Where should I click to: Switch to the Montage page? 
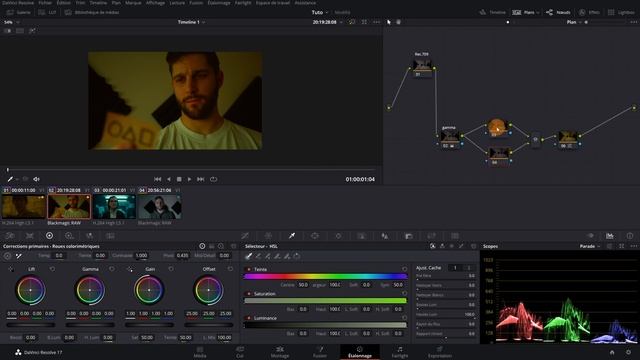pos(280,352)
